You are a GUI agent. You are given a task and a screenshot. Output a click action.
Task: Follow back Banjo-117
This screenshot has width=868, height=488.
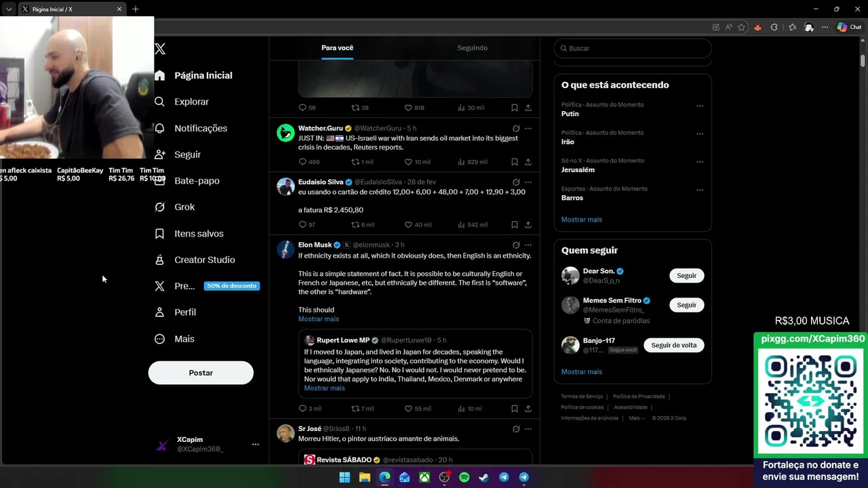tap(673, 345)
